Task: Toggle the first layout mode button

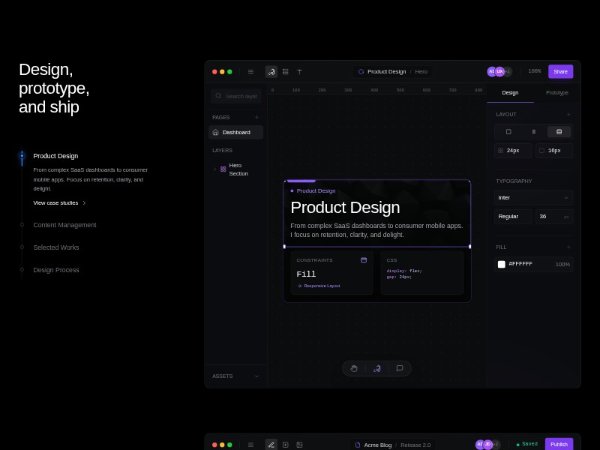Action: pos(508,131)
